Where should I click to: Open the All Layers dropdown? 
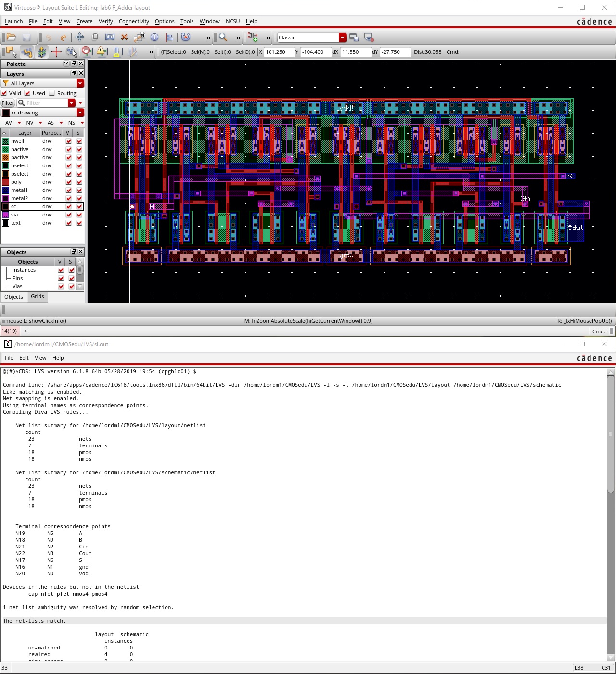pyautogui.click(x=80, y=83)
